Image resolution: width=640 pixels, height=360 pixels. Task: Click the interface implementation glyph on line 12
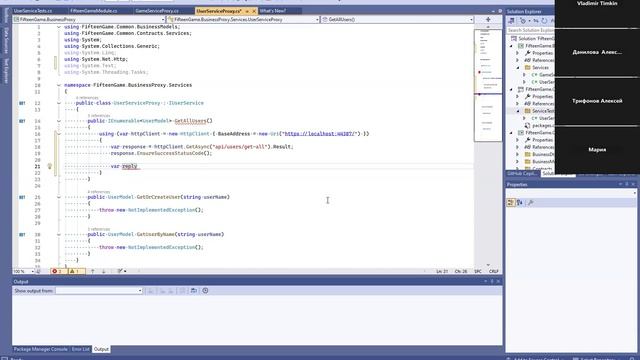[x=22, y=103]
